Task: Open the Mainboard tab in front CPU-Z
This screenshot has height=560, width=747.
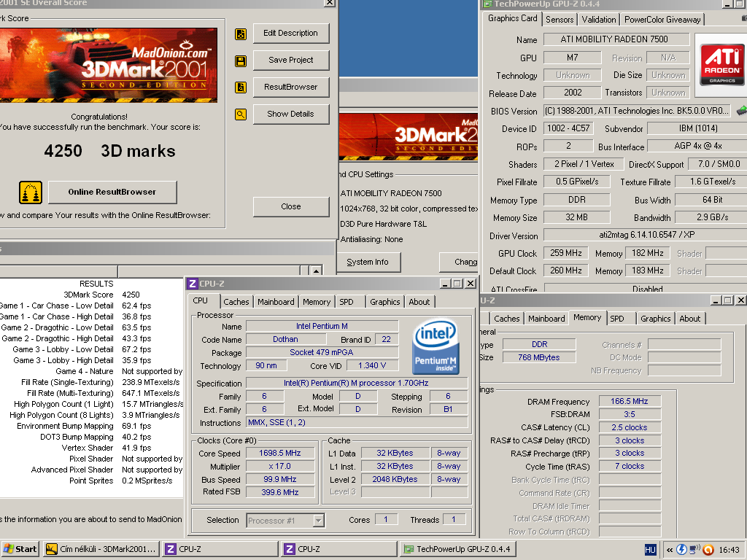Action: click(x=276, y=302)
